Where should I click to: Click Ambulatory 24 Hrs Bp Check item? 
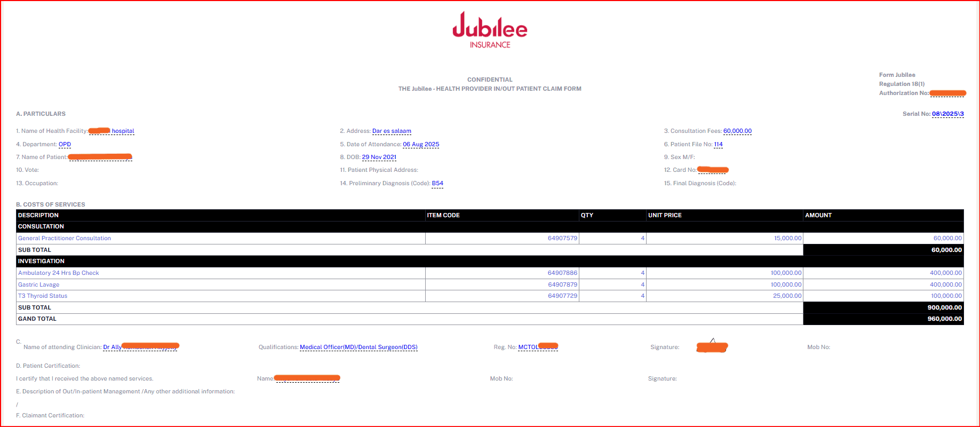59,273
